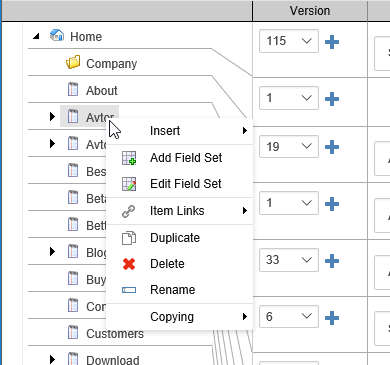Click the Buy page icon

[73, 278]
